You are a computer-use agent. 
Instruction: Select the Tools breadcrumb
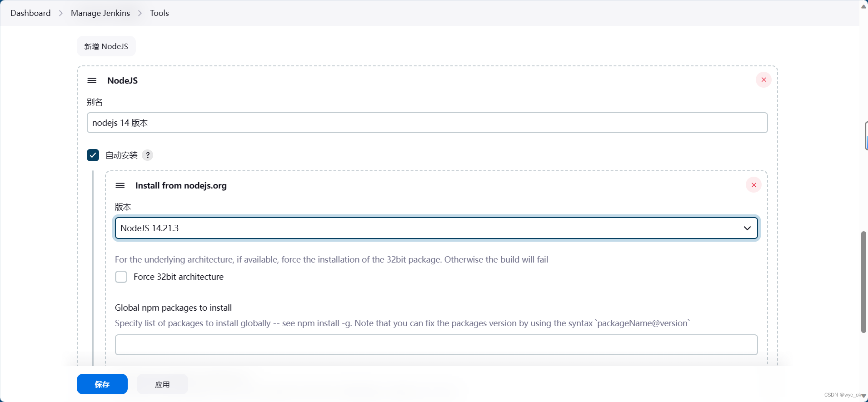(x=160, y=13)
